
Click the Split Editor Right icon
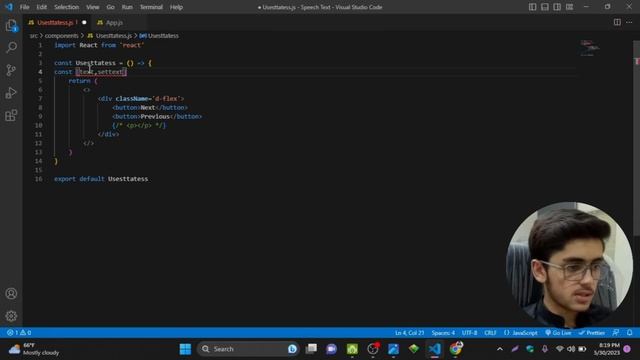pyautogui.click(x=617, y=22)
